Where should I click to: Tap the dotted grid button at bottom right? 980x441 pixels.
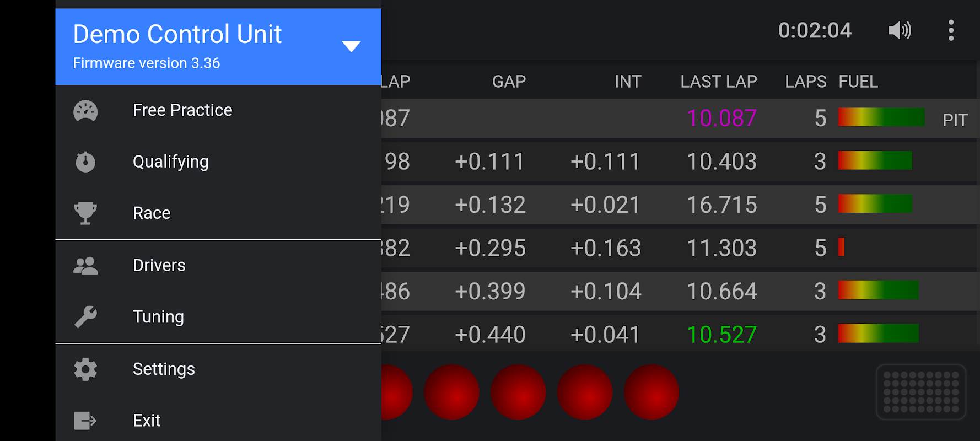920,392
